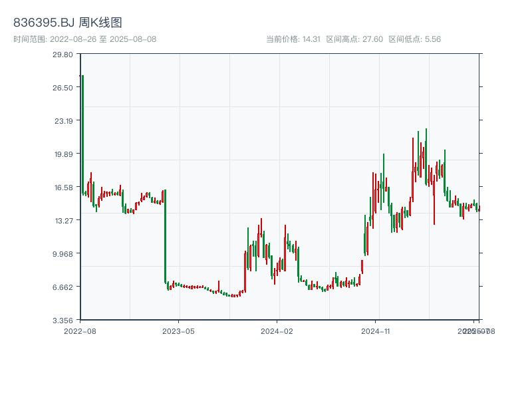
Task: Click the y-axis value 29.80
Action: pyautogui.click(x=63, y=55)
